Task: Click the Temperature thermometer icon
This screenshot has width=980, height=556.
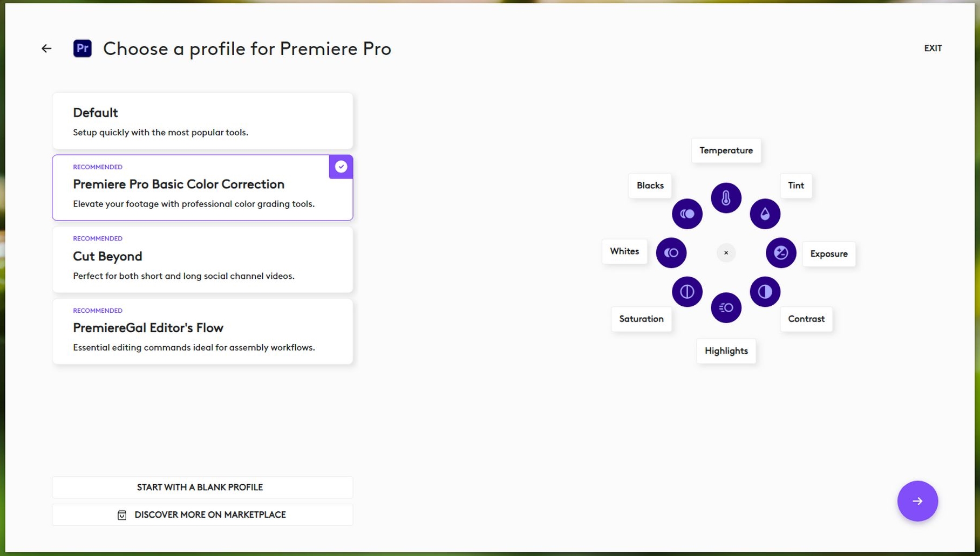Action: pyautogui.click(x=726, y=198)
